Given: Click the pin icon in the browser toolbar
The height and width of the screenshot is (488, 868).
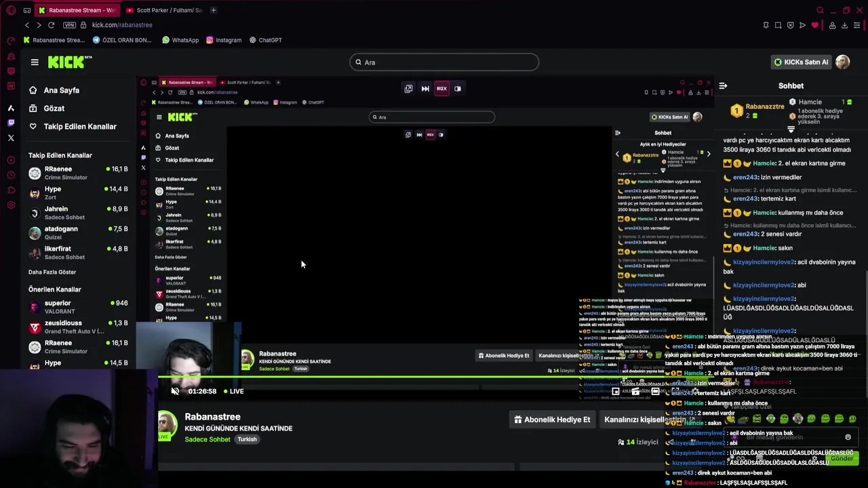Looking at the screenshot, I should click(766, 25).
